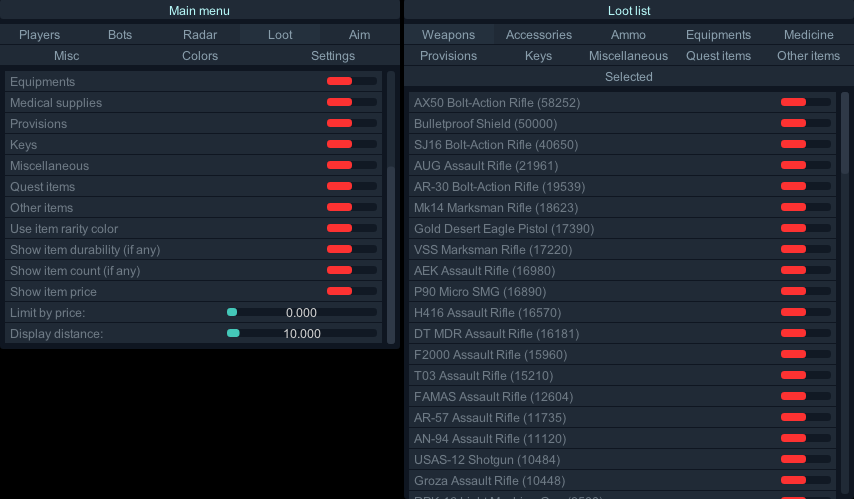
Task: Enable AUG Assault Rifle toggle
Action: pyautogui.click(x=806, y=165)
